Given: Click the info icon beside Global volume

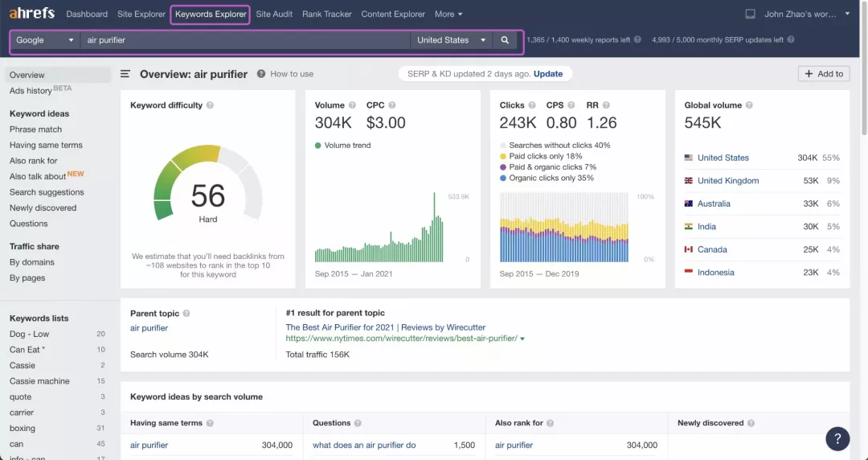Looking at the screenshot, I should tap(749, 105).
